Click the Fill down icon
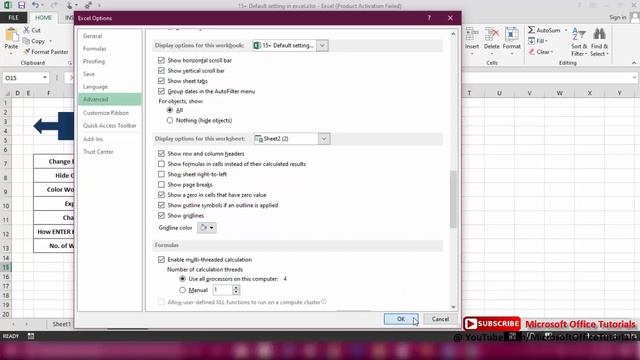The height and width of the screenshot is (360, 640). point(531,41)
